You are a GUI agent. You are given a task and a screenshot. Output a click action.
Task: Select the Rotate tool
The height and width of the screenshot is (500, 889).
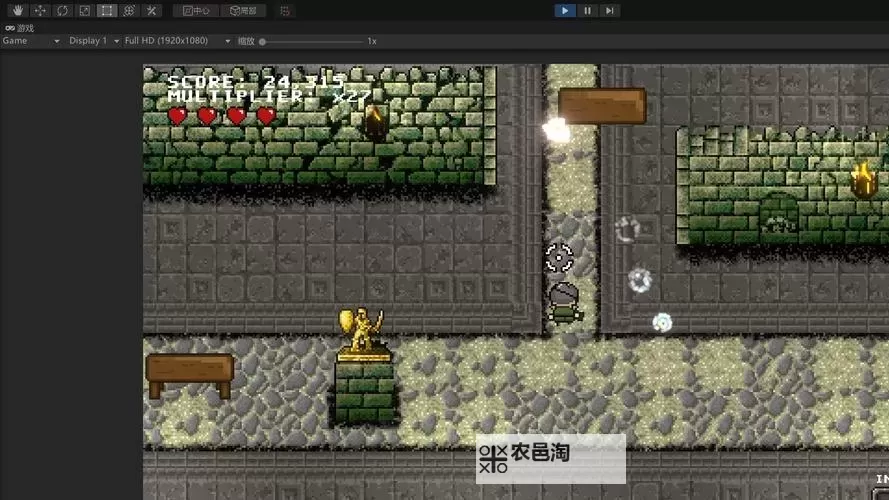click(62, 10)
